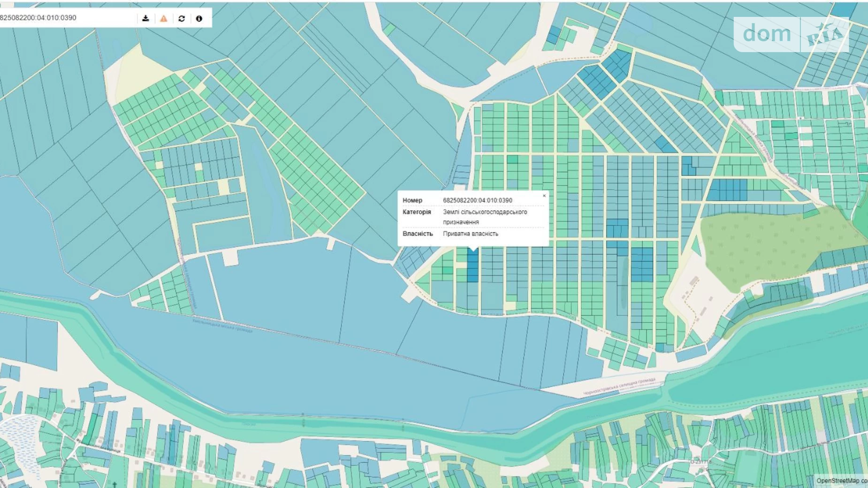Click the 'Чорноострівська селищна громада' map label
Viewport: 868px width, 488px height.
[x=619, y=386]
